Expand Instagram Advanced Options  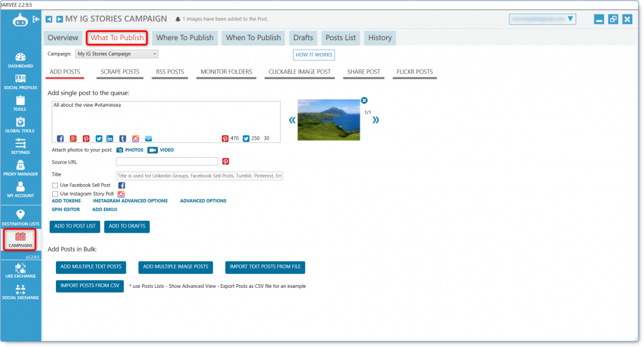[x=130, y=201]
